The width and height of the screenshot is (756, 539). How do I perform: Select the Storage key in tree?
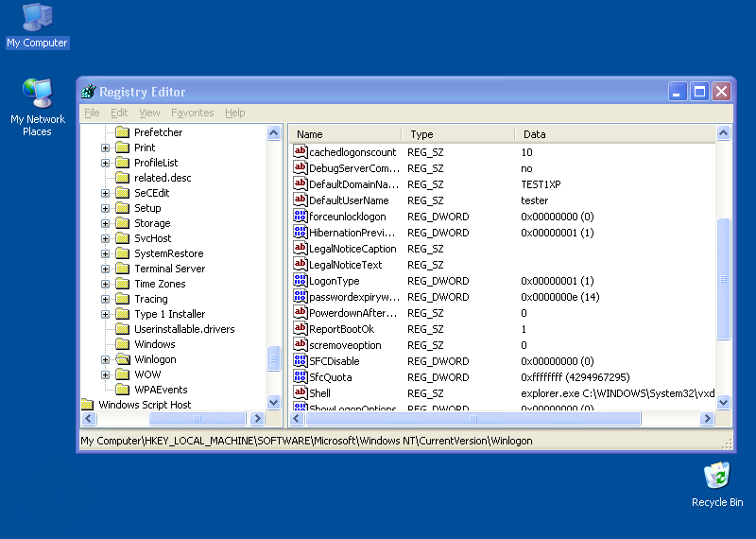pyautogui.click(x=152, y=223)
